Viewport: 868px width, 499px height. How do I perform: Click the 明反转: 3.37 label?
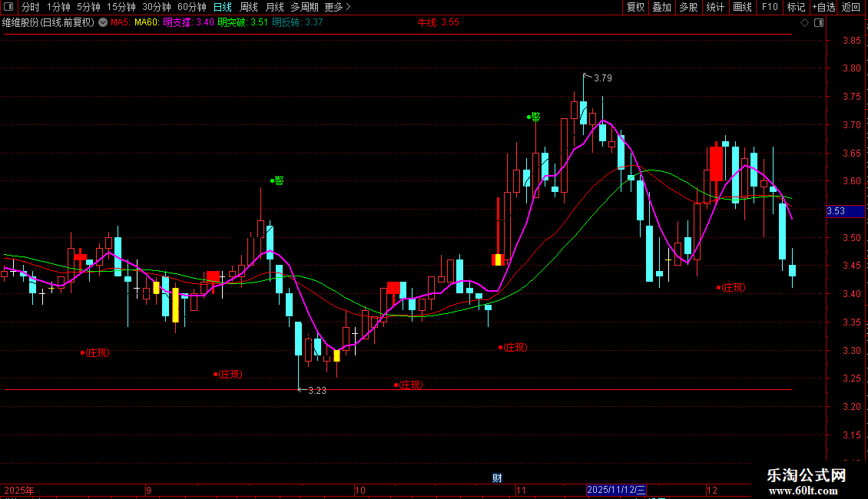tap(297, 23)
